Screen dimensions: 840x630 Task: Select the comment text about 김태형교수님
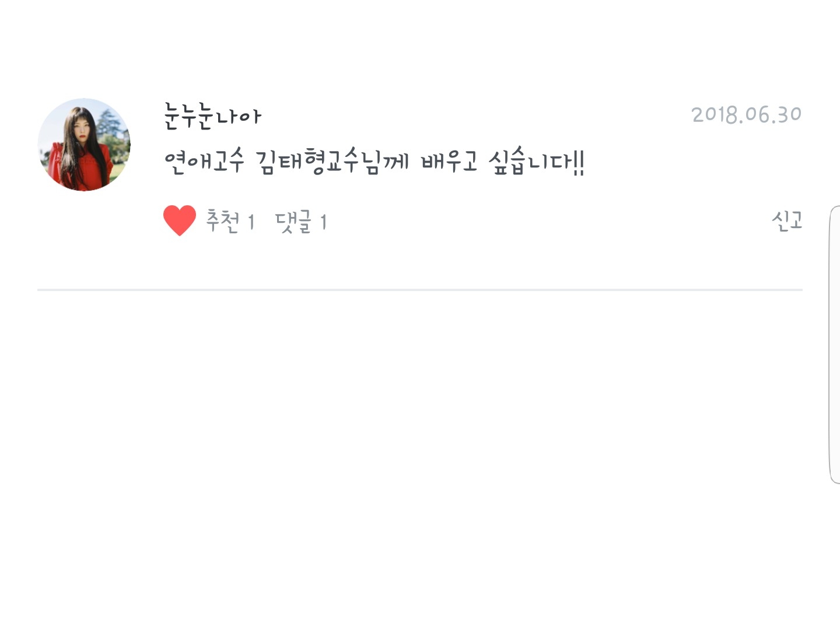point(374,162)
